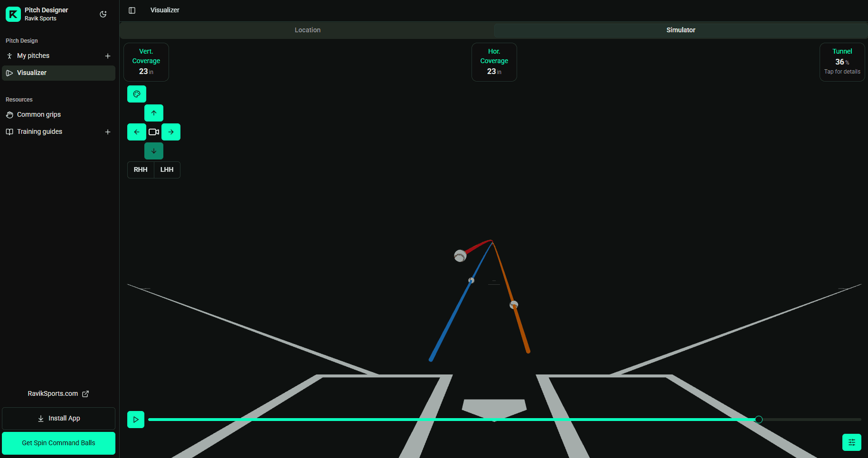Screen dimensions: 868x458
Task: Click the Pitch Designer logo
Action: 13,14
